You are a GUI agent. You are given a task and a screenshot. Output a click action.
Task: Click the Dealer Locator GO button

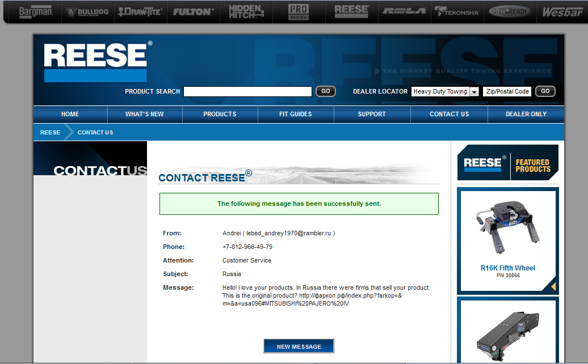tap(545, 91)
